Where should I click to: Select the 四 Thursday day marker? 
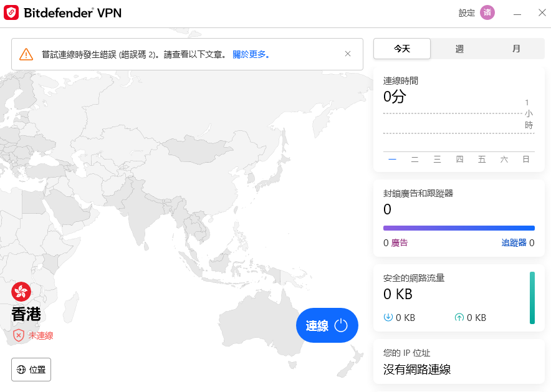click(x=459, y=160)
